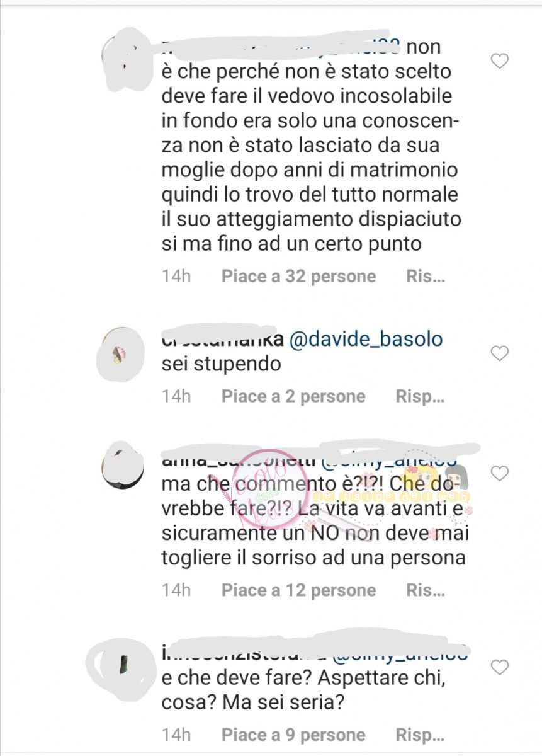Reply to the 'Ma sei seria?' comment
Screen dimensions: 542x756
[x=421, y=735]
